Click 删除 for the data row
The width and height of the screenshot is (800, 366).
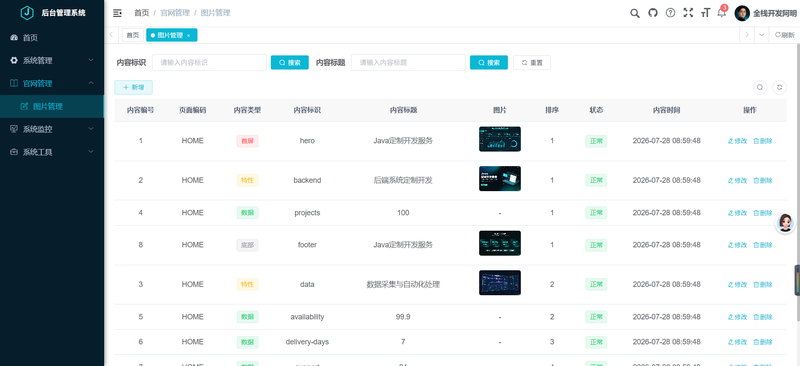763,285
